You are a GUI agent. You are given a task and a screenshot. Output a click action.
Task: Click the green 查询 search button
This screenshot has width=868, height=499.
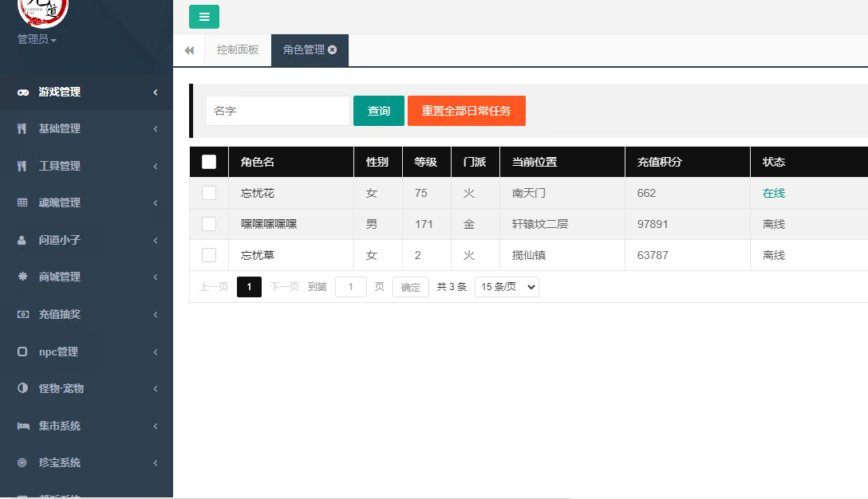379,111
